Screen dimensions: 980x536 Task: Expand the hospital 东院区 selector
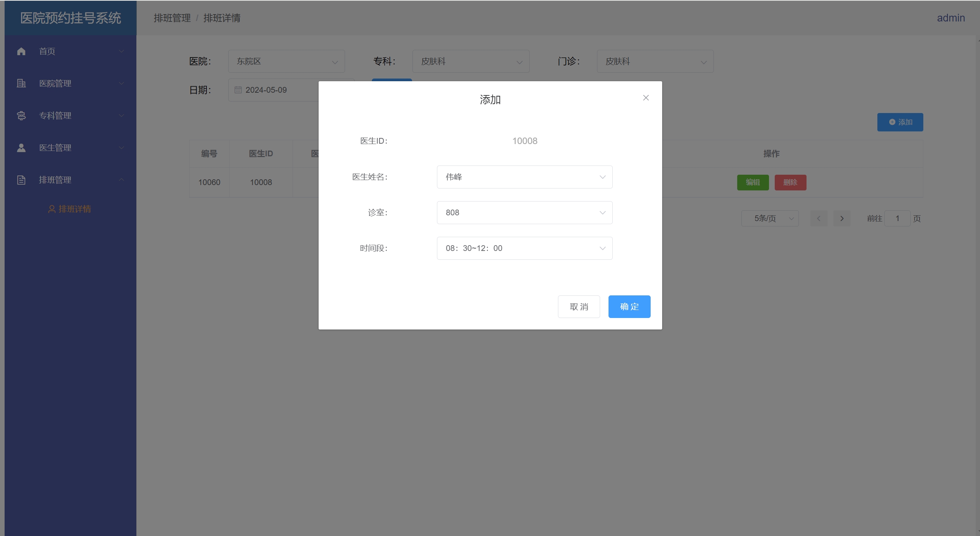pyautogui.click(x=286, y=61)
